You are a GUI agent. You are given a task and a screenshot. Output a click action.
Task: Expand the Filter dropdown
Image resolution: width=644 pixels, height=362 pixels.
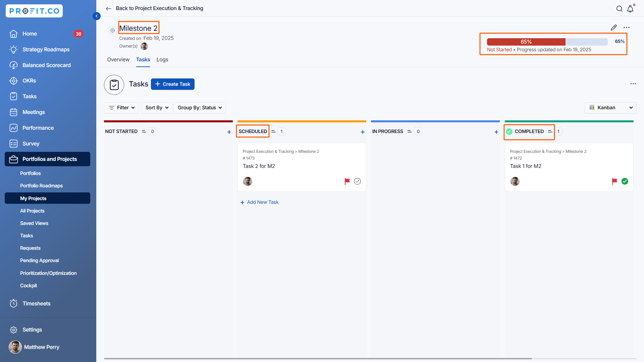[x=121, y=108]
